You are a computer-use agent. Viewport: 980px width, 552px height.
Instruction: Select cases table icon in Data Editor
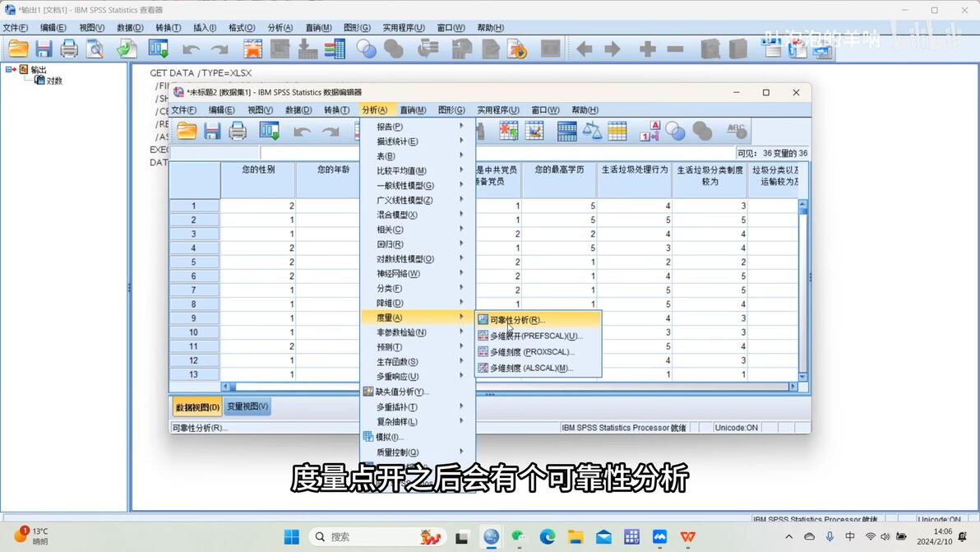click(617, 132)
